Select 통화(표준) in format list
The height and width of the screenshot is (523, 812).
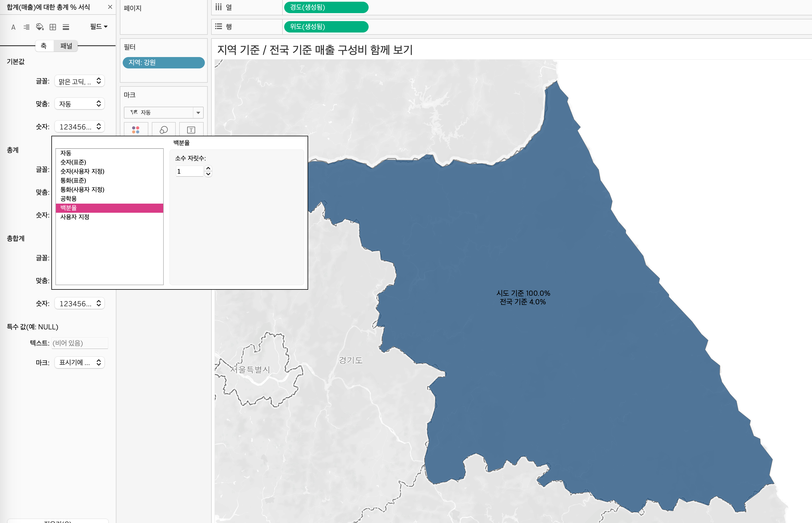[x=73, y=180]
